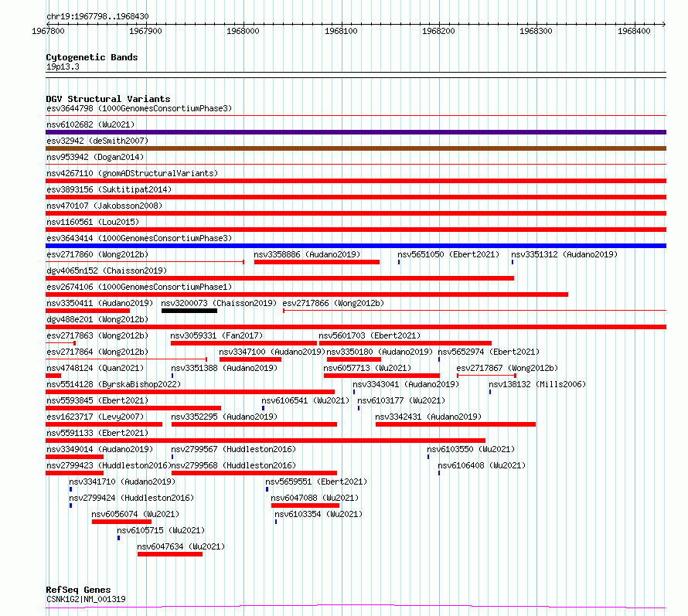Select nsv138132 (Mills2006) label
Screen dimensions: 688x616
537,384
